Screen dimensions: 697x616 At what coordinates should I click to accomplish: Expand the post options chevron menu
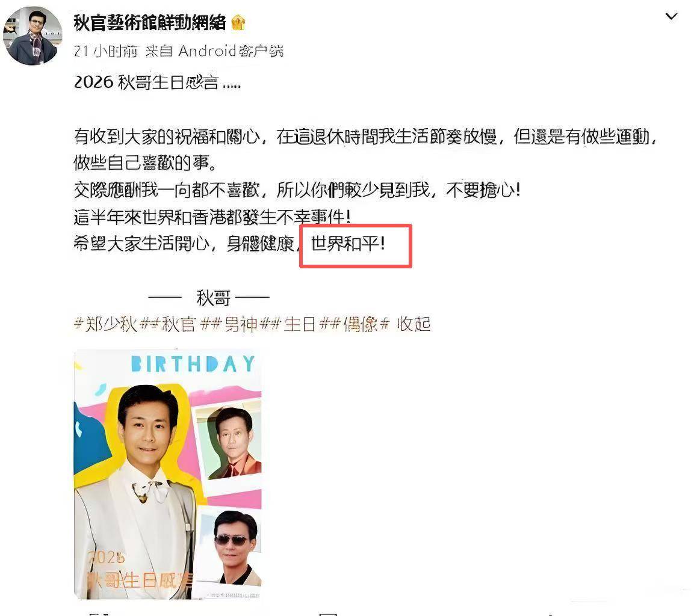point(671,16)
